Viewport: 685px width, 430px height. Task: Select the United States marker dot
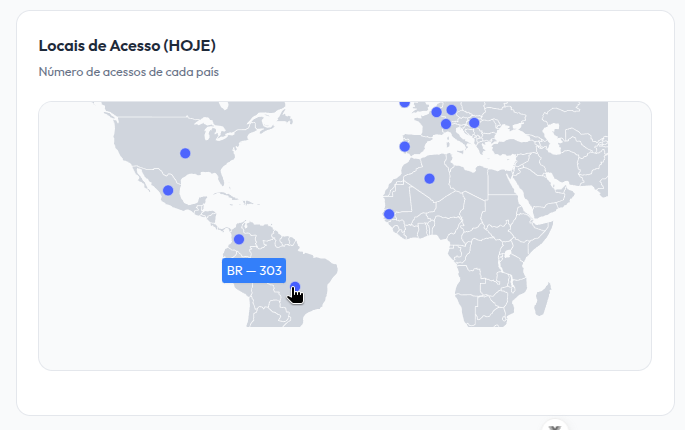pos(185,153)
